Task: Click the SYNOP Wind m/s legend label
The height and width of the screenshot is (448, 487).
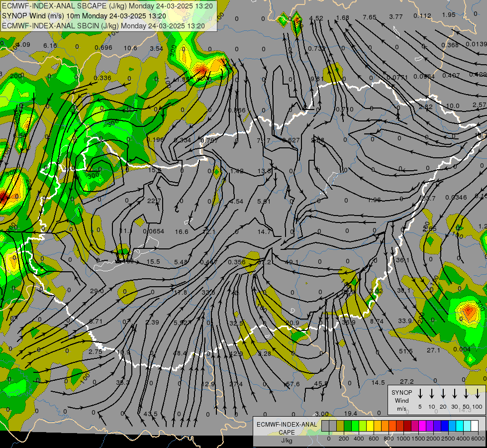Action: pyautogui.click(x=401, y=400)
